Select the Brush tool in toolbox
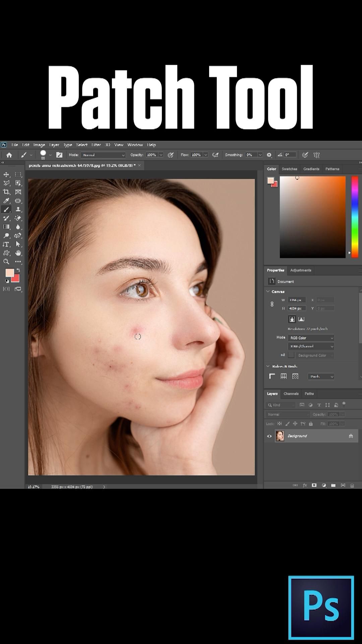 pyautogui.click(x=6, y=209)
